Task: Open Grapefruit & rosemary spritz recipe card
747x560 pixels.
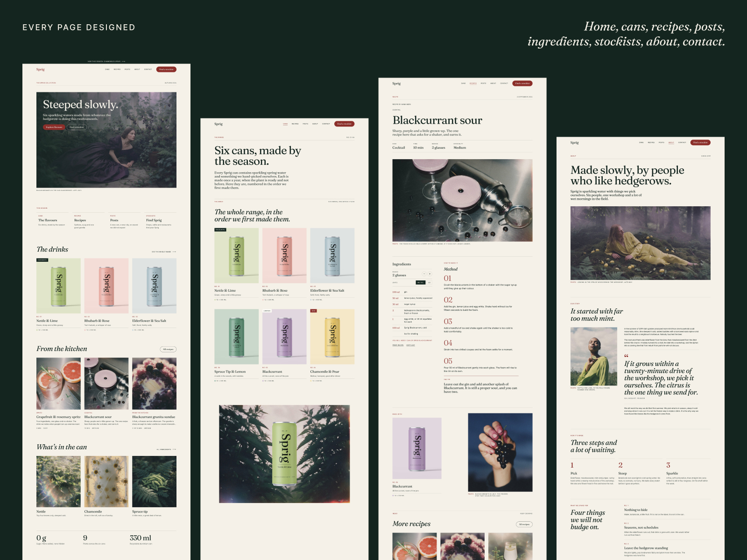Action: coord(58,393)
